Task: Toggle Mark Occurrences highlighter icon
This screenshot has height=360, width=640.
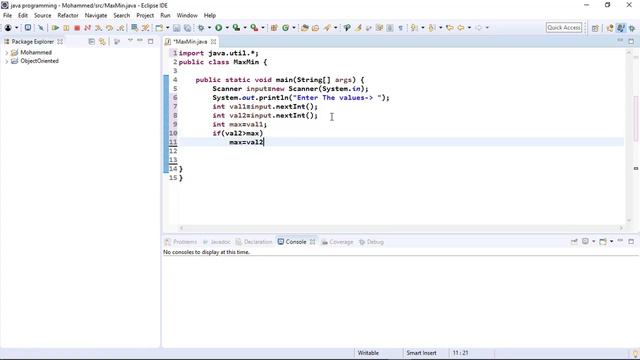Action: point(358,28)
